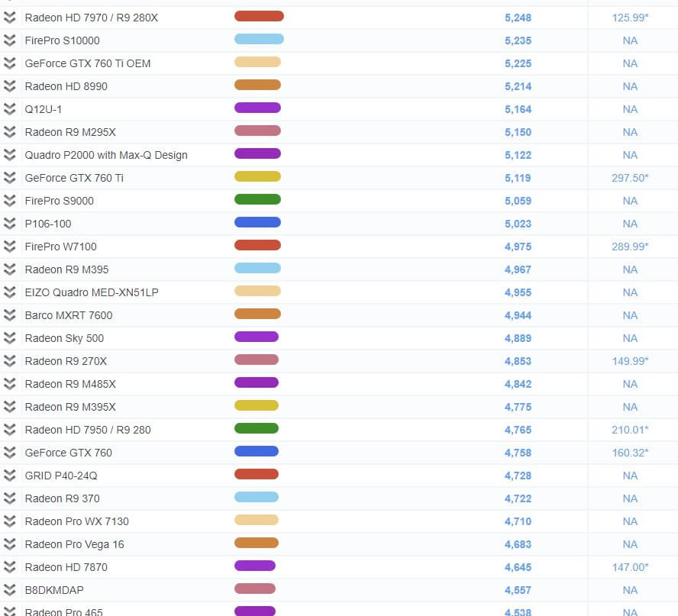Click the red bar for Radeon HD 7970

(x=259, y=17)
